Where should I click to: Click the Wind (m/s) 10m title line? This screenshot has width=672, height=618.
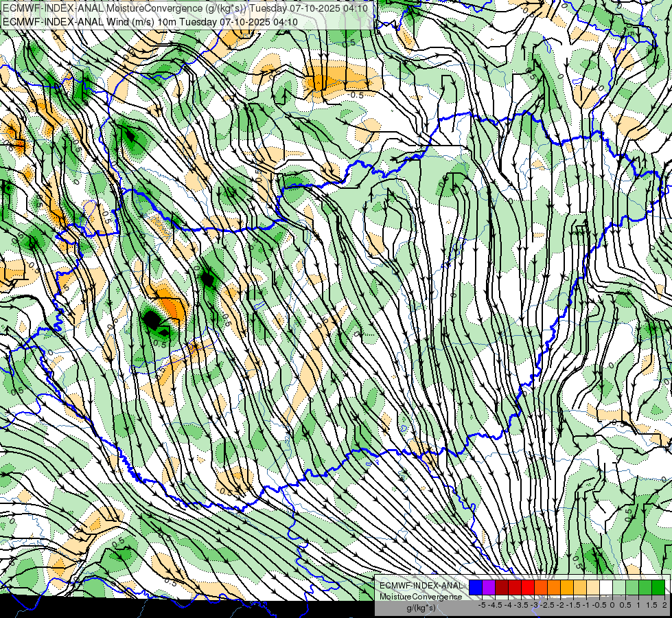click(x=150, y=21)
